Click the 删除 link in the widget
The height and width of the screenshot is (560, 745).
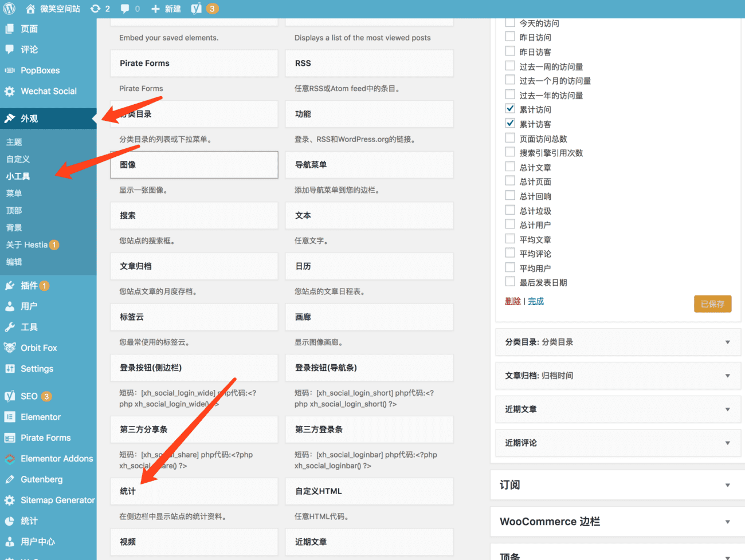(513, 301)
